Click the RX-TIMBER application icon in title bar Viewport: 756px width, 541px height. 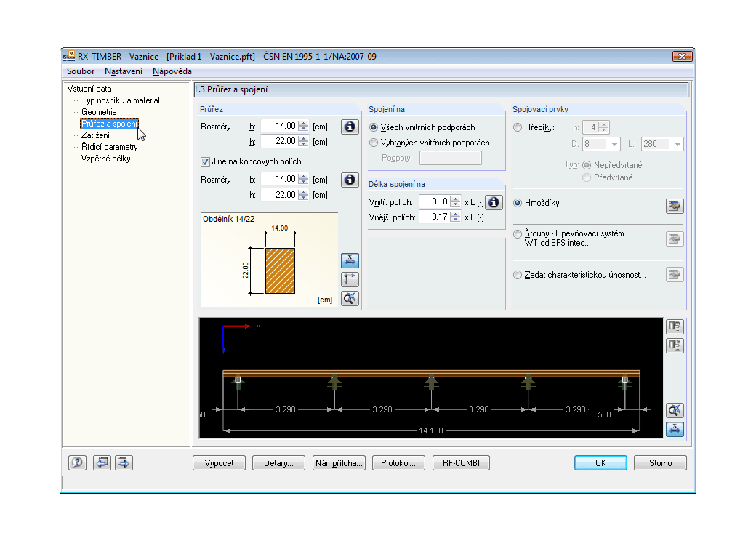(69, 57)
